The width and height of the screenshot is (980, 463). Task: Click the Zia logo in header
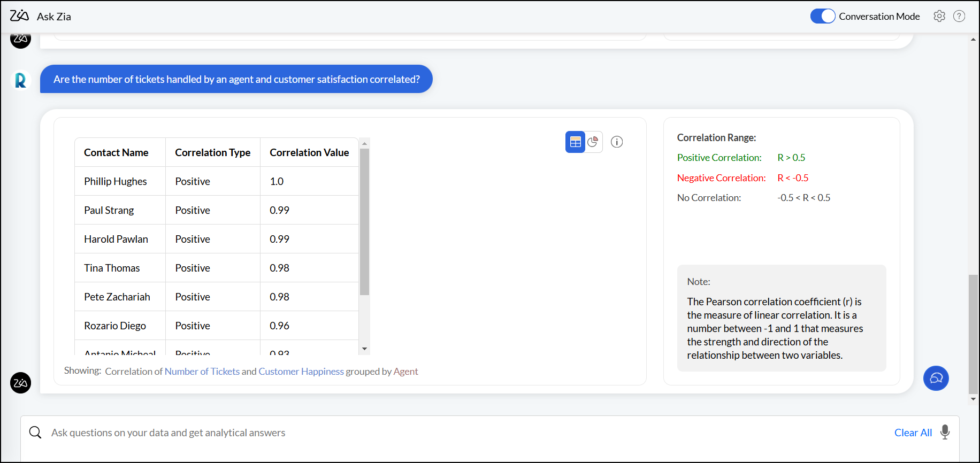click(x=19, y=16)
